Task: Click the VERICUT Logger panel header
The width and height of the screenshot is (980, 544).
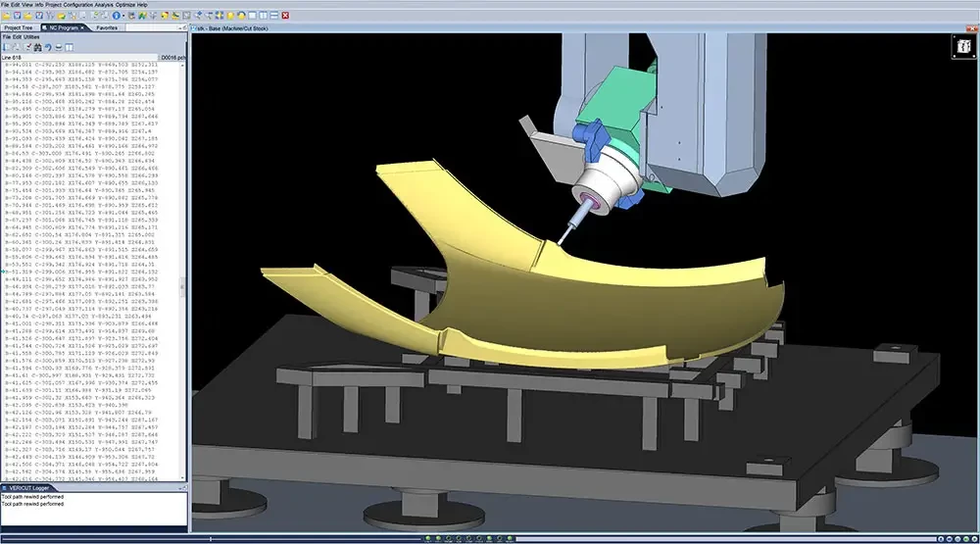Action: point(39,487)
